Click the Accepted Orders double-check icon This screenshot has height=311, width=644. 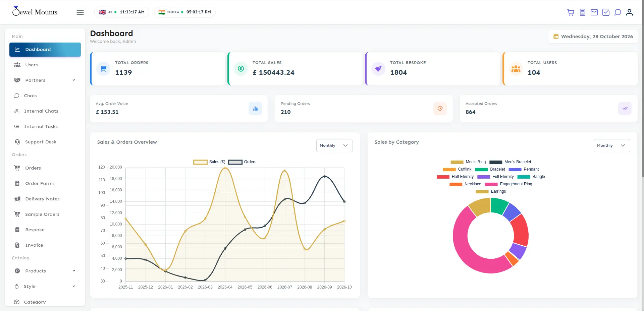625,109
